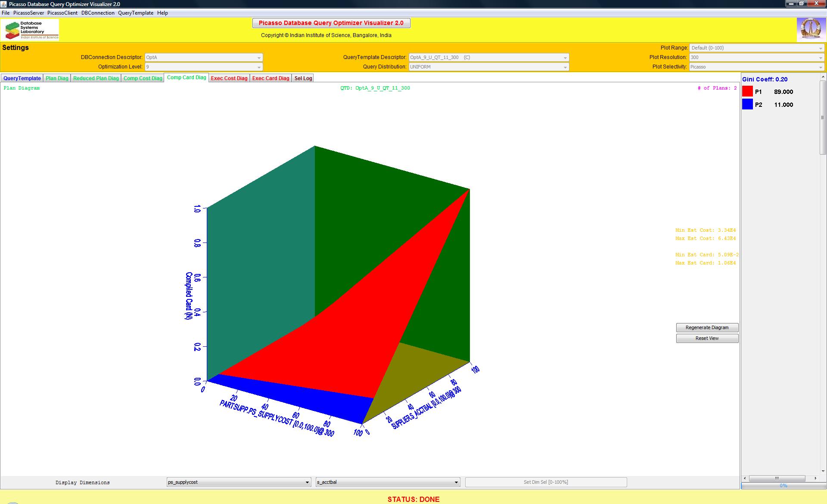Switch to the Plan Diag tab
This screenshot has width=827, height=504.
(57, 78)
